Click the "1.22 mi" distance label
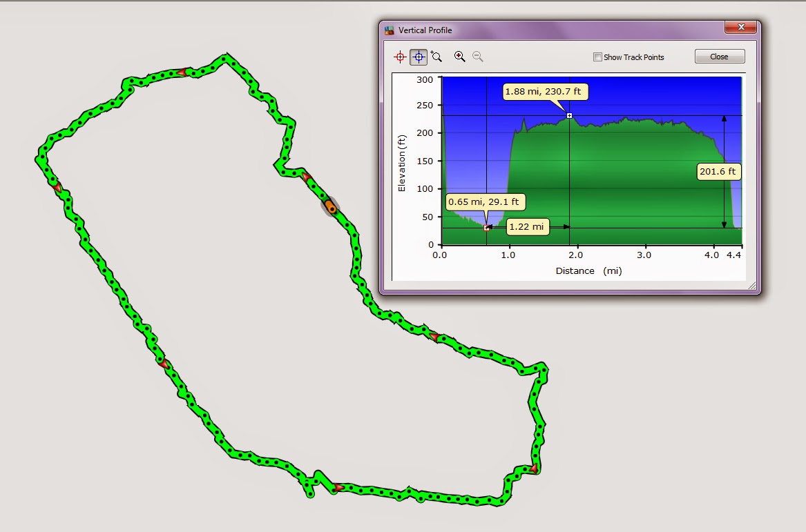This screenshot has height=532, width=806. pyautogui.click(x=526, y=226)
